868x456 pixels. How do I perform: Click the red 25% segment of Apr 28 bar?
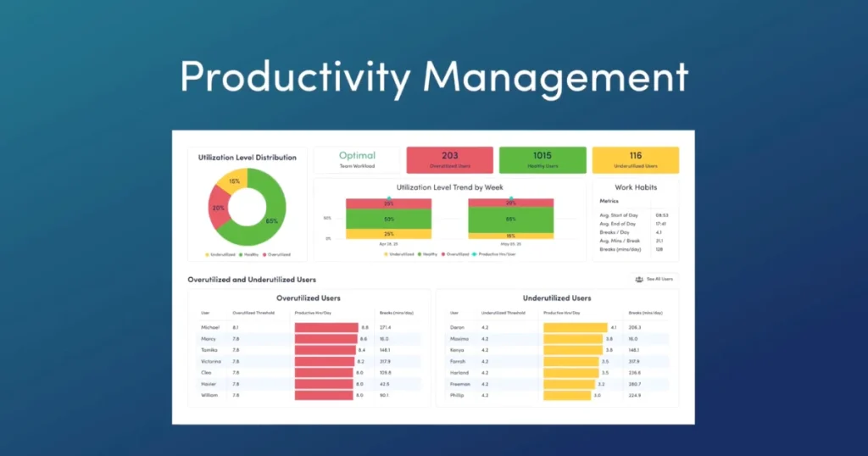[388, 203]
